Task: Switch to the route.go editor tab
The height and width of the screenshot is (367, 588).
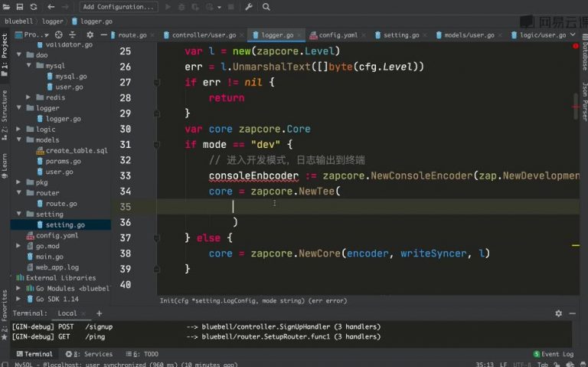Action: 132,34
